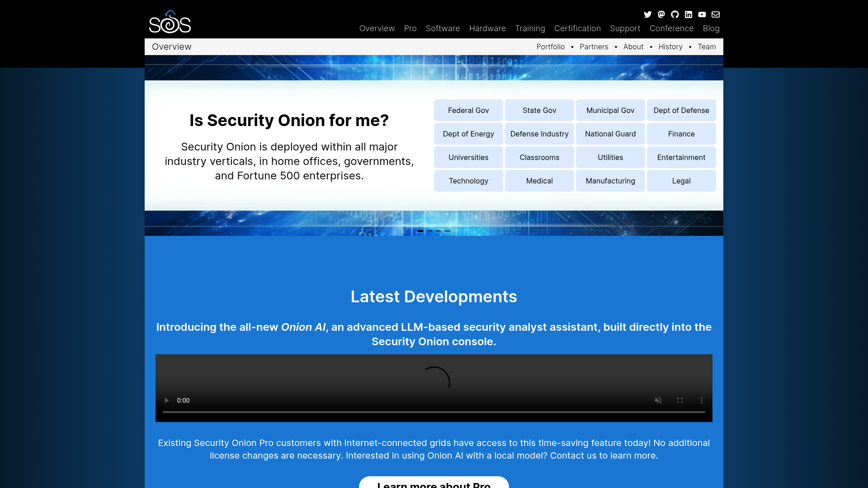Screen dimensions: 868x488
Task: Enter fullscreen on the video player
Action: pyautogui.click(x=680, y=400)
